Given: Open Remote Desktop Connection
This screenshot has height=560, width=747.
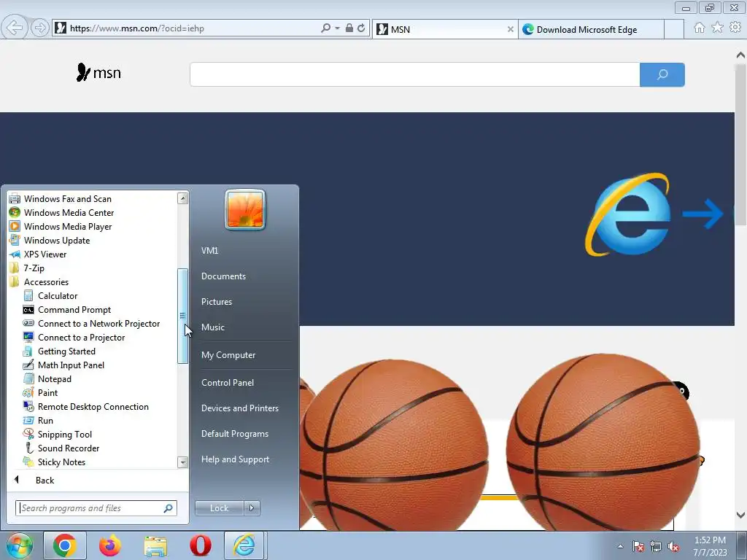Looking at the screenshot, I should click(93, 406).
